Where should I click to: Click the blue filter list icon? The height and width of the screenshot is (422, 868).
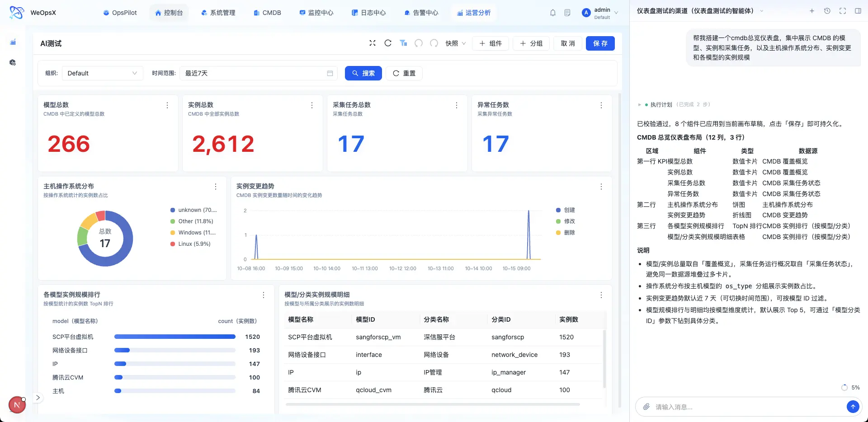[403, 43]
